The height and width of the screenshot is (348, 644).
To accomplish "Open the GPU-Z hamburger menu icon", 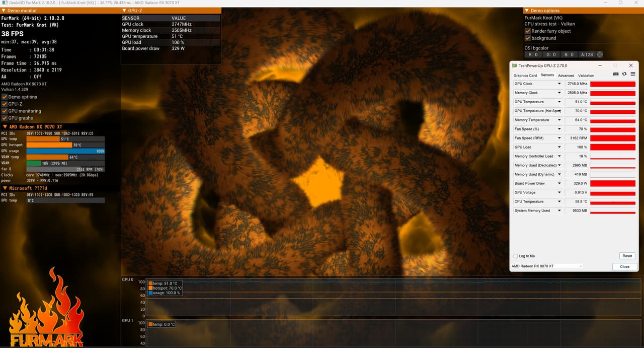I will click(x=633, y=74).
